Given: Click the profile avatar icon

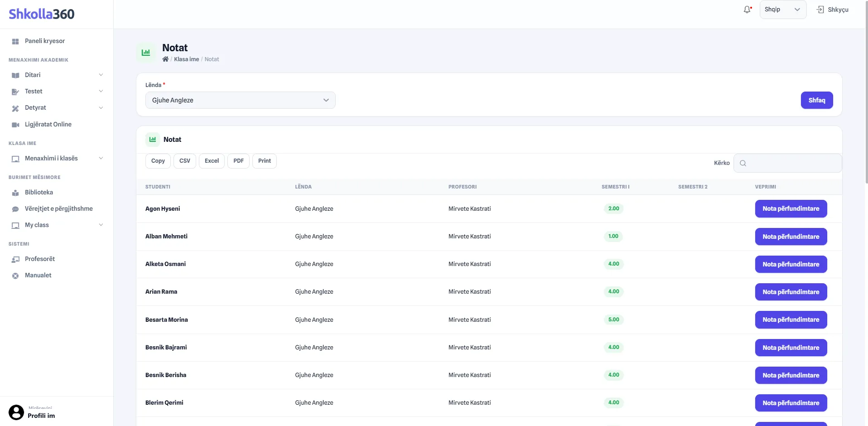Looking at the screenshot, I should (x=16, y=412).
